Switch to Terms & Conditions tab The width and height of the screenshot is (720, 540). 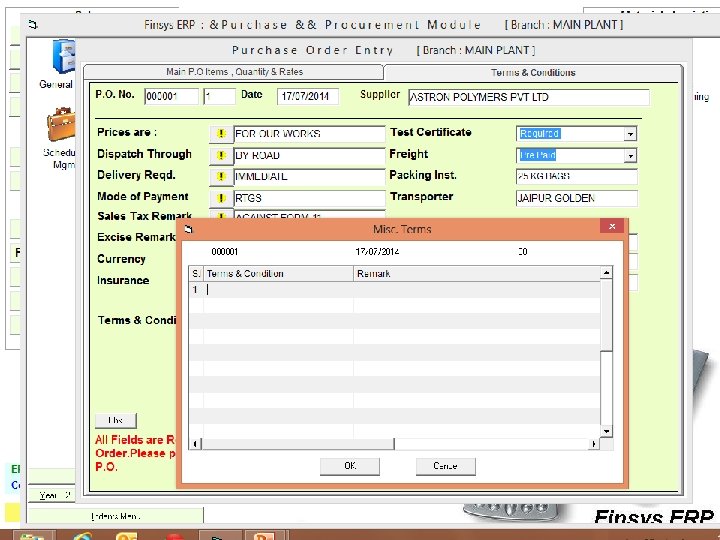[533, 73]
